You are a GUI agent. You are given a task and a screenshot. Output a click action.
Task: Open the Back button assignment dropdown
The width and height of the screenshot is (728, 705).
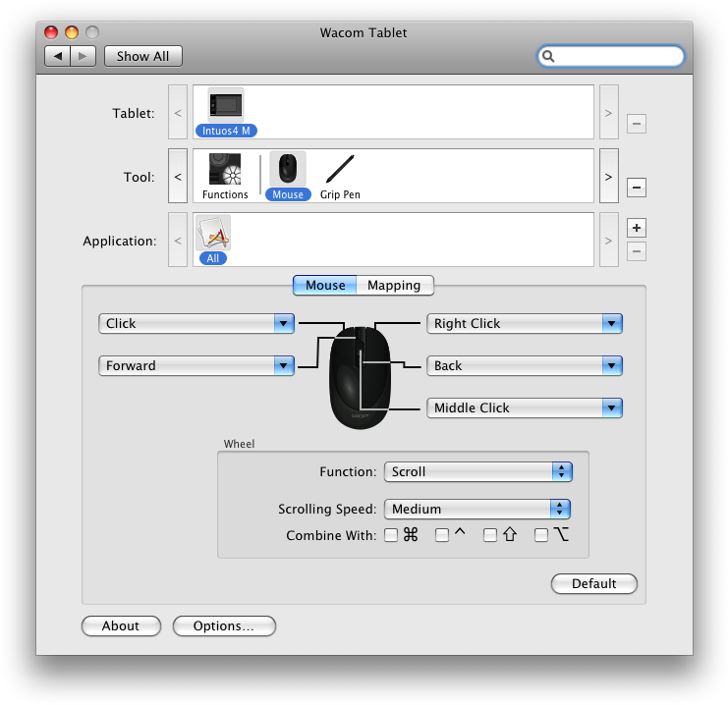point(525,365)
